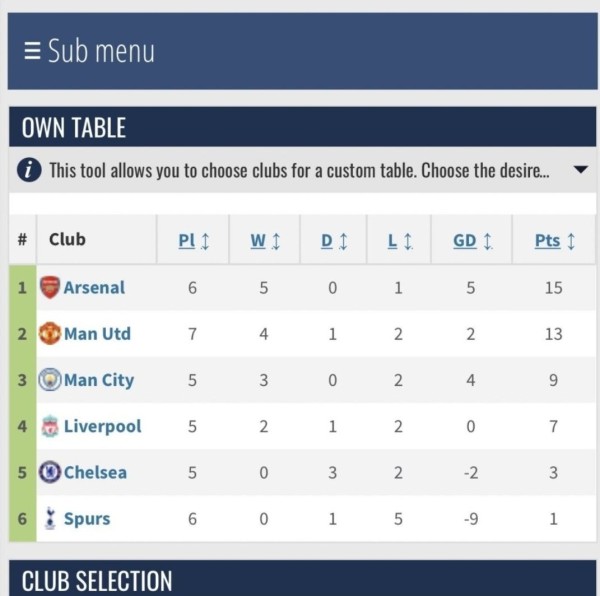Click the Chelsea club crest
The image size is (600, 596).
(50, 472)
